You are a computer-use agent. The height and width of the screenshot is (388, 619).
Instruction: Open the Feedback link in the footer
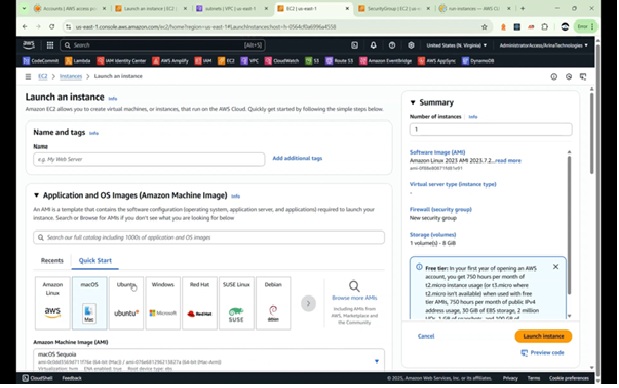72,378
